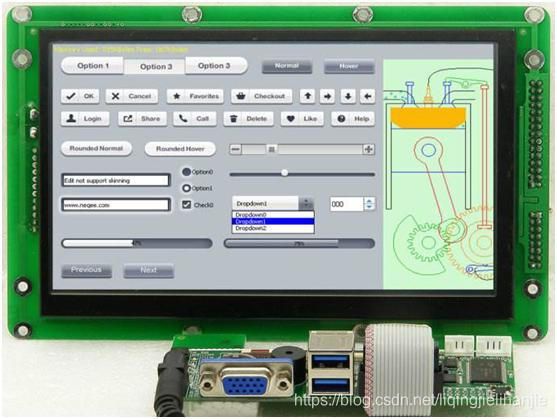Click the spin box down arrow
557x419 pixels.
[369, 207]
